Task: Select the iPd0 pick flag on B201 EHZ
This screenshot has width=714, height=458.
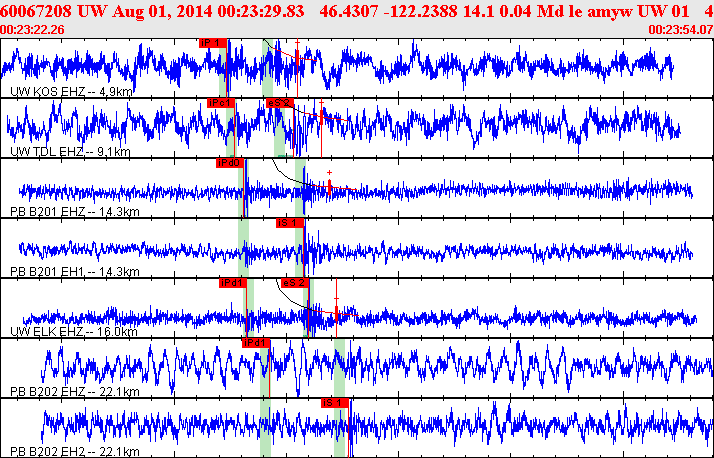Action: (230, 163)
